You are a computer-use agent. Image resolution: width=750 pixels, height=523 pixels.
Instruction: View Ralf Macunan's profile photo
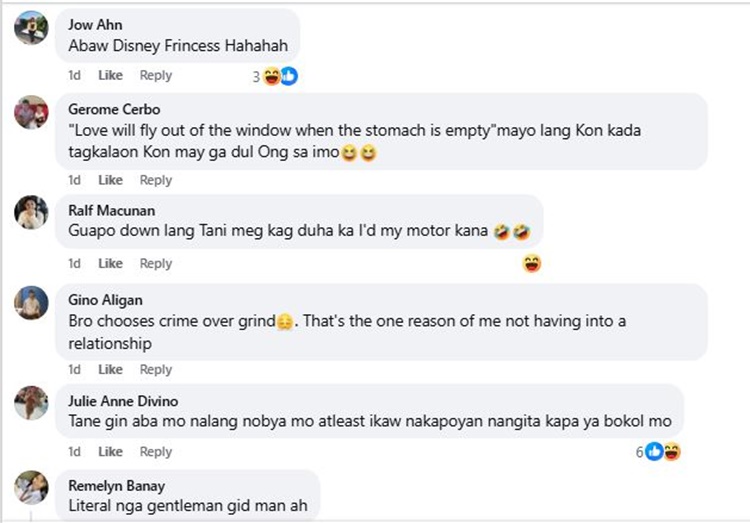(x=31, y=212)
